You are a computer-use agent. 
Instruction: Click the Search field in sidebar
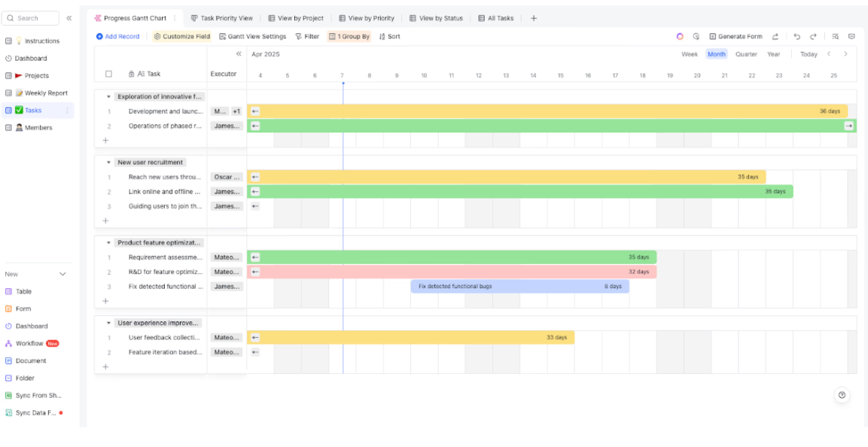[x=30, y=18]
